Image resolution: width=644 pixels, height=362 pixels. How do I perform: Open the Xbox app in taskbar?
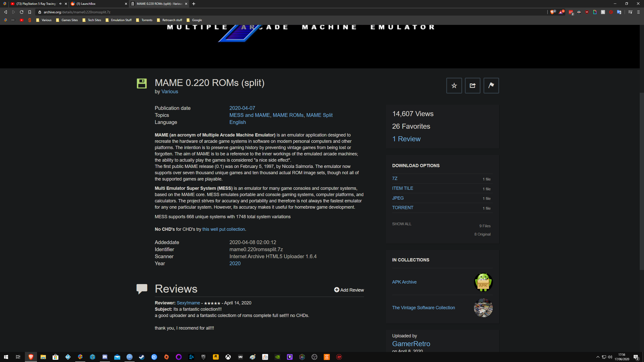228,357
